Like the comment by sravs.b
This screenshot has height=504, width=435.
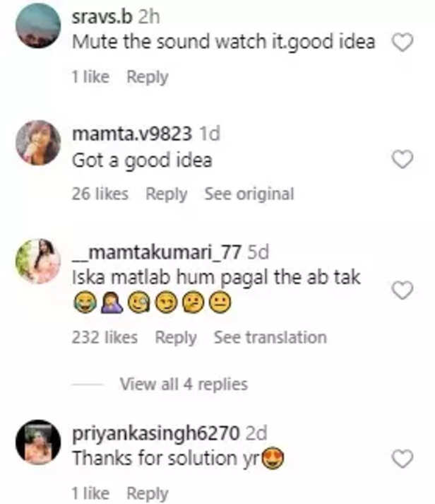click(402, 44)
